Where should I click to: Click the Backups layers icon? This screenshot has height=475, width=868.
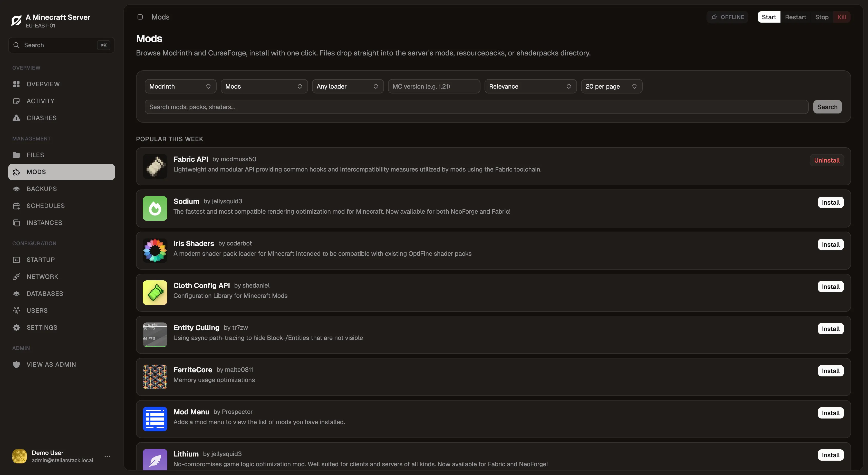pos(16,189)
